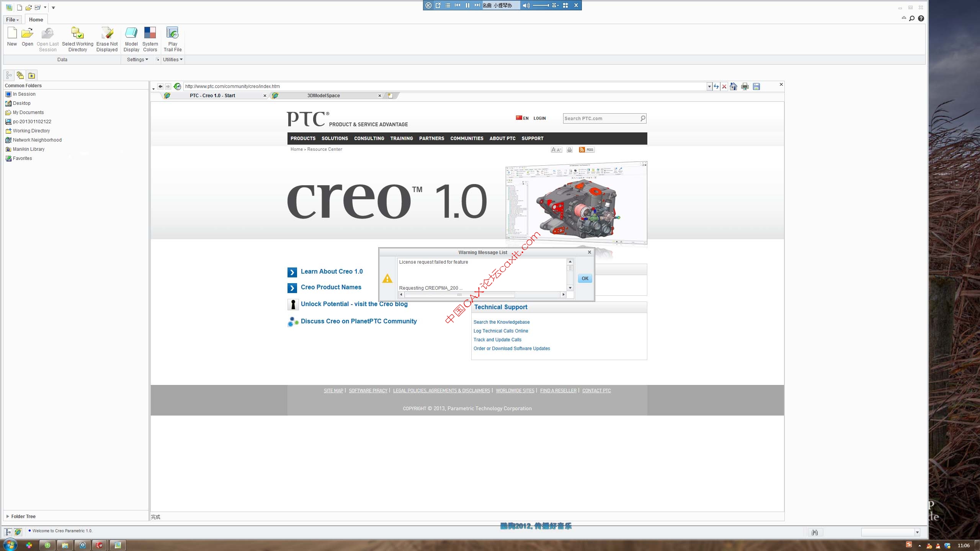Adjust the music player volume slider

[x=541, y=5]
